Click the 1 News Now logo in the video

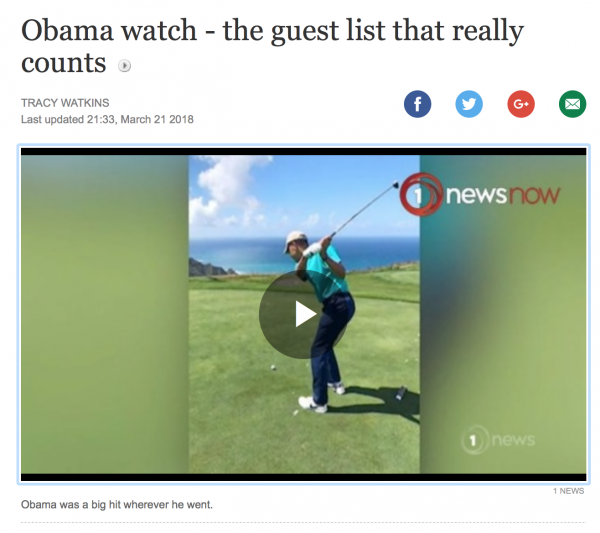[480, 194]
